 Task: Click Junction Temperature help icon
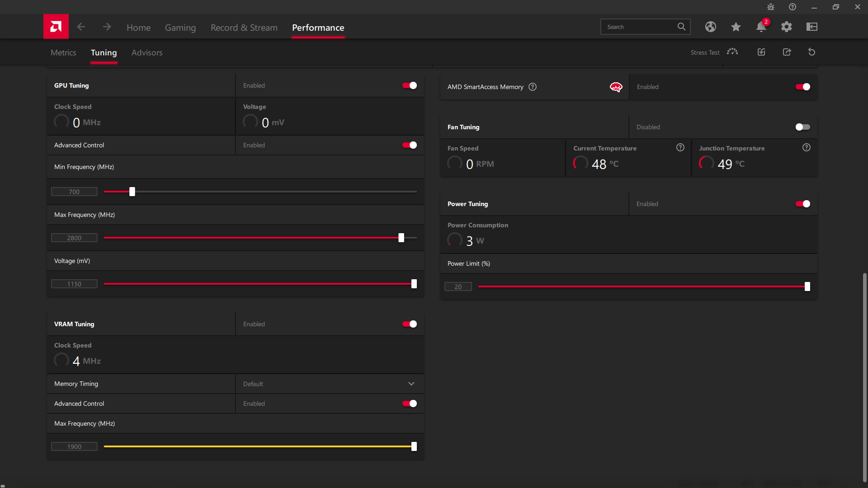point(807,147)
